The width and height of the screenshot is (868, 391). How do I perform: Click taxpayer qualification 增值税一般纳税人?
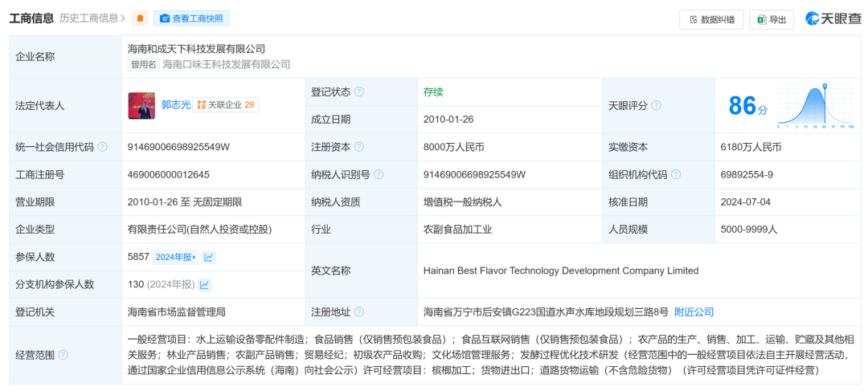tap(463, 202)
